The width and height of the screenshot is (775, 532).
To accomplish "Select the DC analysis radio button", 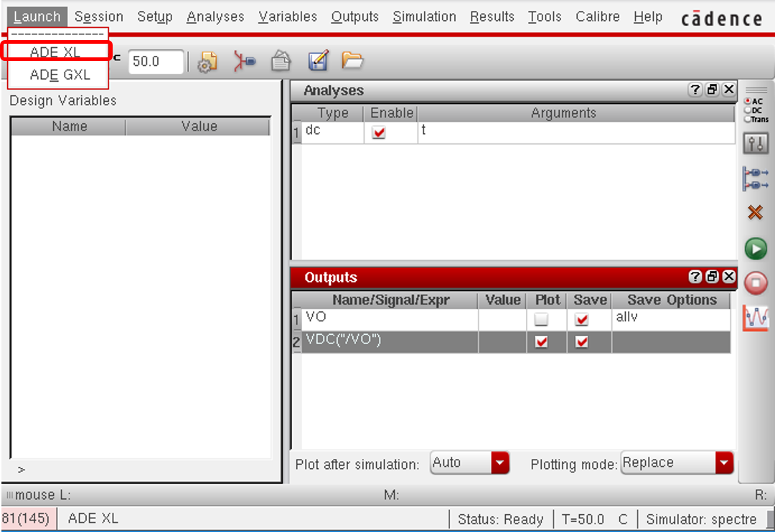I will (x=748, y=110).
